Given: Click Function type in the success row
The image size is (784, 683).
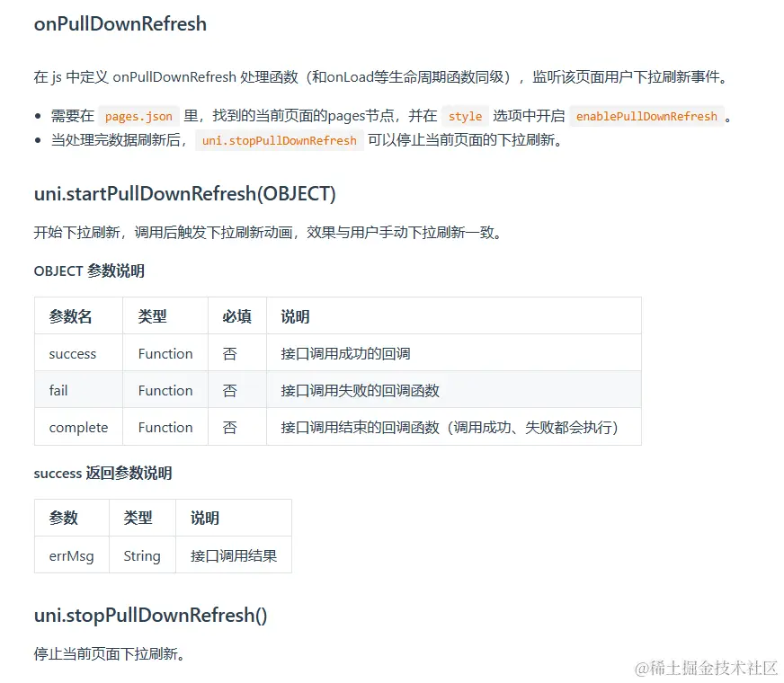Looking at the screenshot, I should tap(165, 354).
